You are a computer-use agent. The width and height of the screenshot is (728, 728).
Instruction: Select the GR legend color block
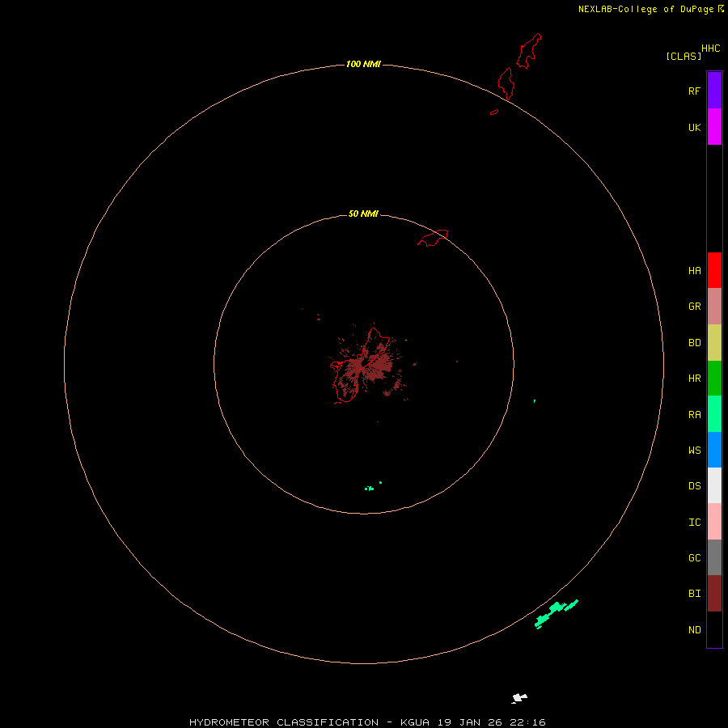pos(714,307)
